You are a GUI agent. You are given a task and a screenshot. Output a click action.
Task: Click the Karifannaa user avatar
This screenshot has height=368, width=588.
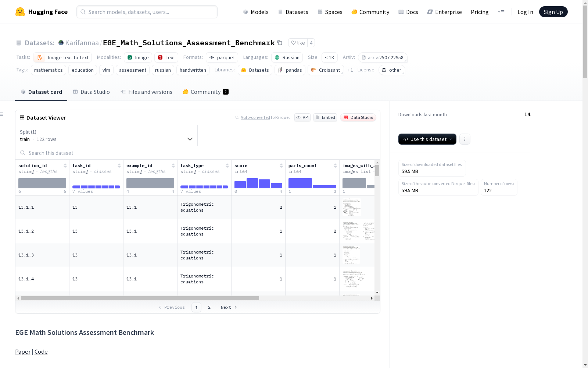[x=61, y=43]
